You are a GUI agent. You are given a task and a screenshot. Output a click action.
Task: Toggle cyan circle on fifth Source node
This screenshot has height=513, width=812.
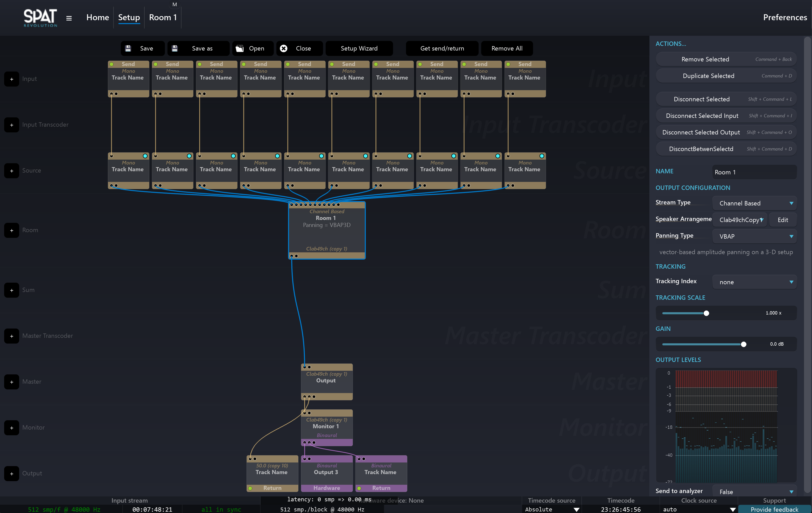click(321, 156)
